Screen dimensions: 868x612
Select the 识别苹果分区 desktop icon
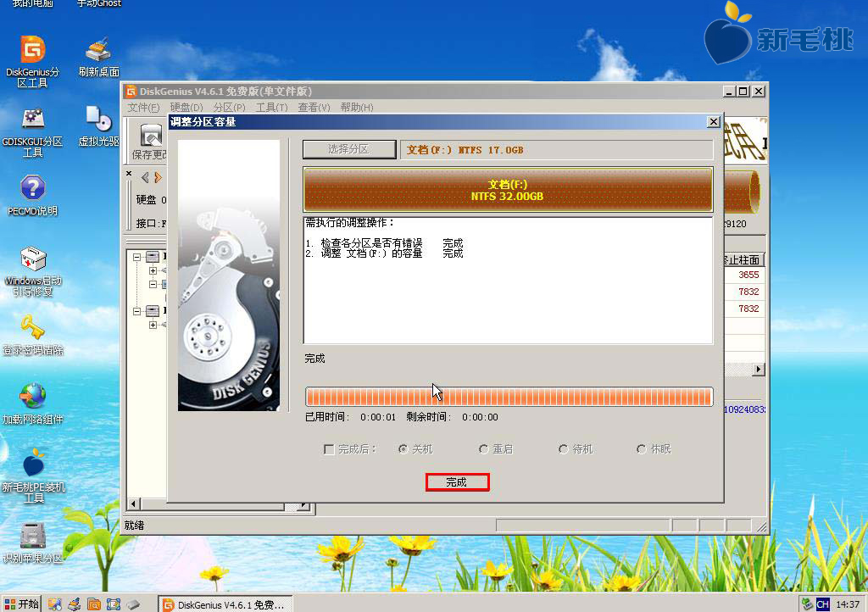(33, 542)
